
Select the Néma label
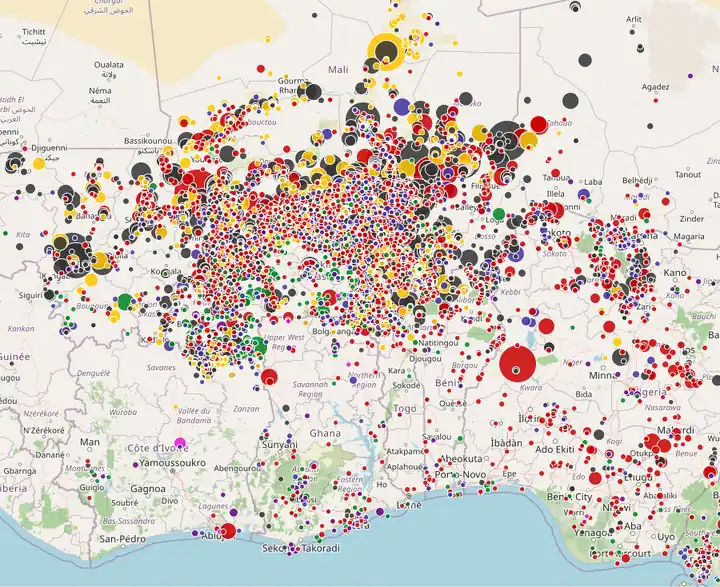pyautogui.click(x=100, y=90)
